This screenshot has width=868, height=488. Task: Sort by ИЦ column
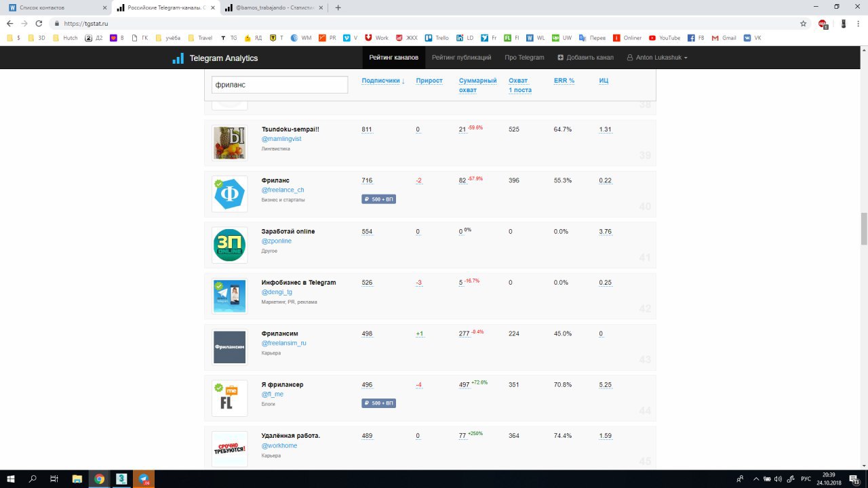(x=604, y=81)
